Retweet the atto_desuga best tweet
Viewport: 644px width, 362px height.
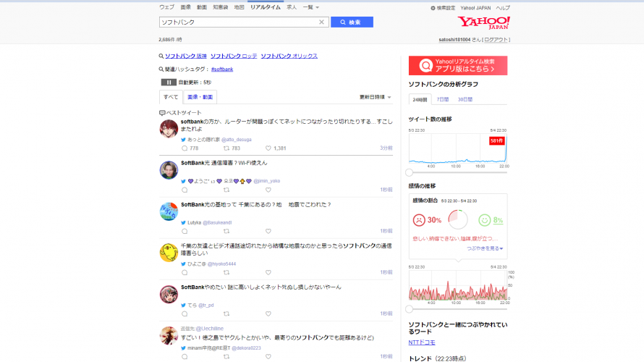[x=226, y=148]
